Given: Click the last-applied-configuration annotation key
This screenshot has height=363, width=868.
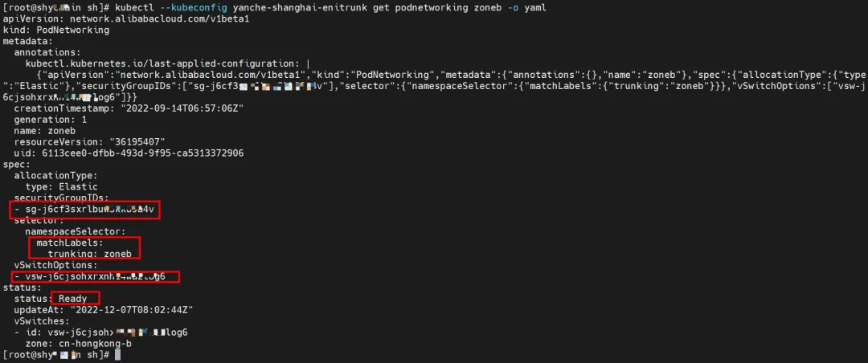Looking at the screenshot, I should coord(164,63).
